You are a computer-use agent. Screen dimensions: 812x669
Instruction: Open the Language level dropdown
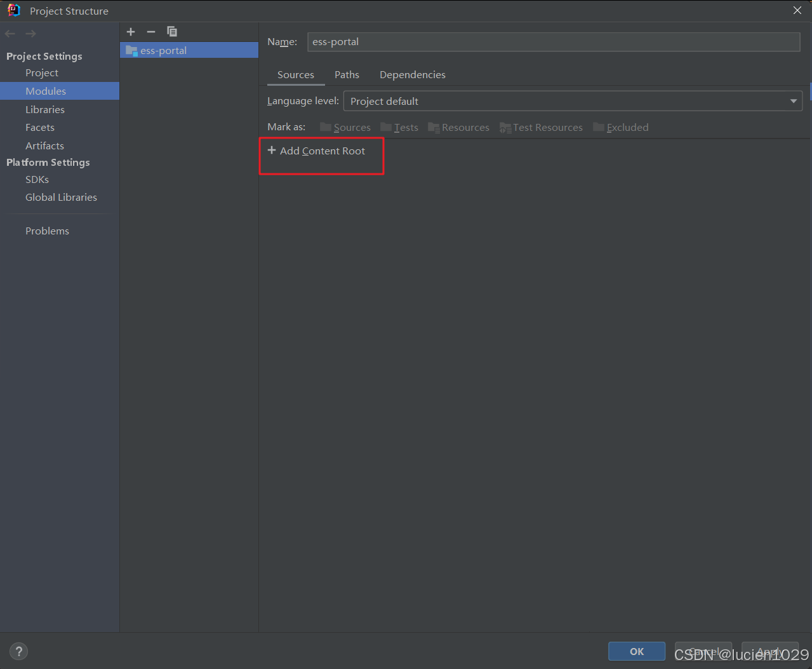coord(573,101)
